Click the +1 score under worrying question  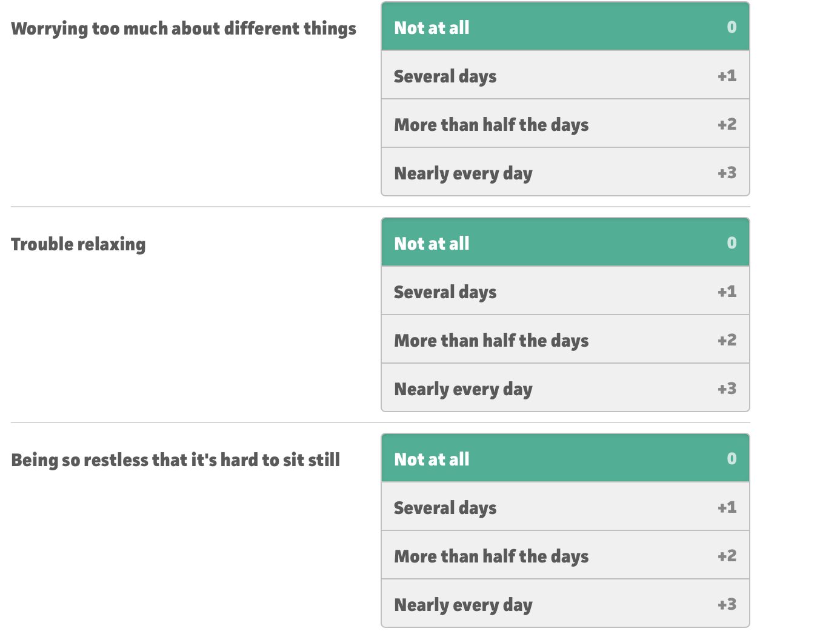(727, 75)
